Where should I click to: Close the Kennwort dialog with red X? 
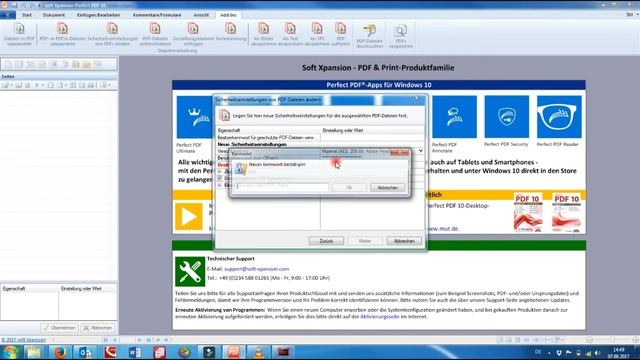pyautogui.click(x=400, y=153)
